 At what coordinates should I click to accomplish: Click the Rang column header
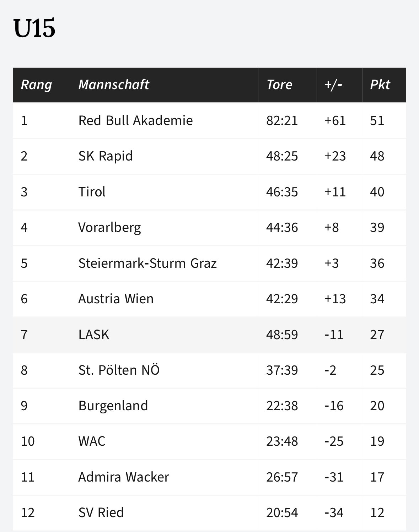click(36, 85)
